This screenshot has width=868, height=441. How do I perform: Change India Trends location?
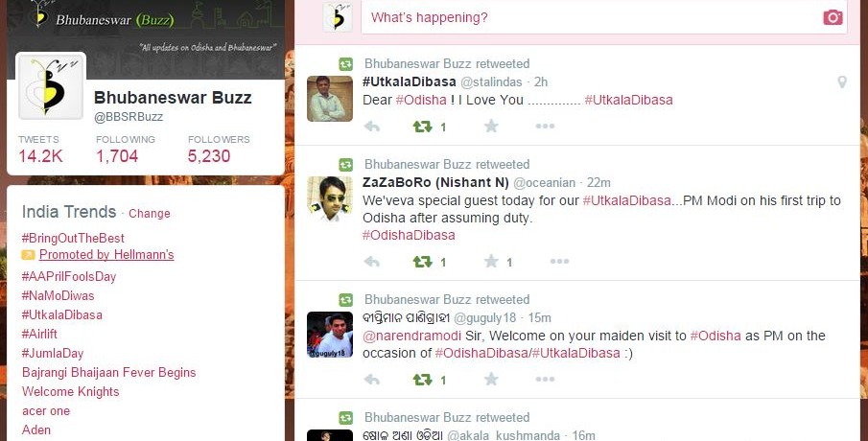coord(150,214)
